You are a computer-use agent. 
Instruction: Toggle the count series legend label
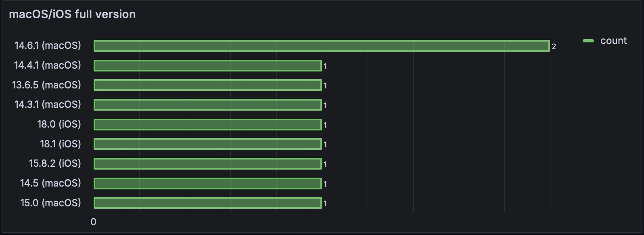tap(613, 41)
